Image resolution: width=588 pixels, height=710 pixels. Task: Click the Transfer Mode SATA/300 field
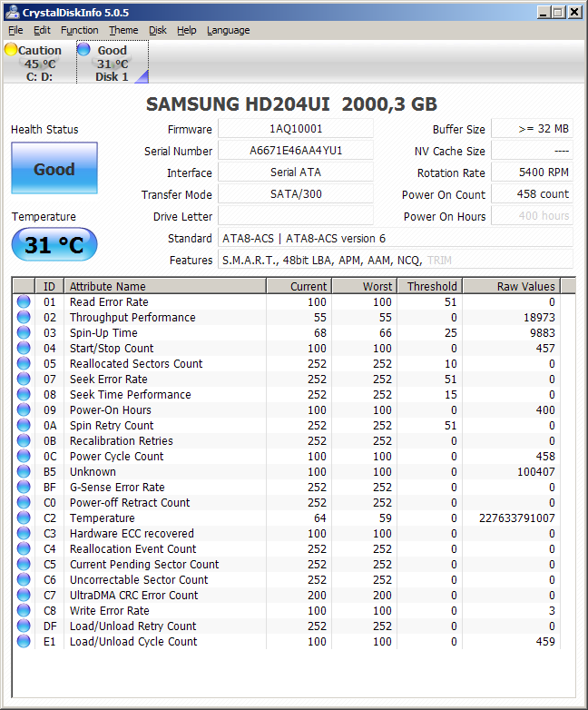point(296,193)
